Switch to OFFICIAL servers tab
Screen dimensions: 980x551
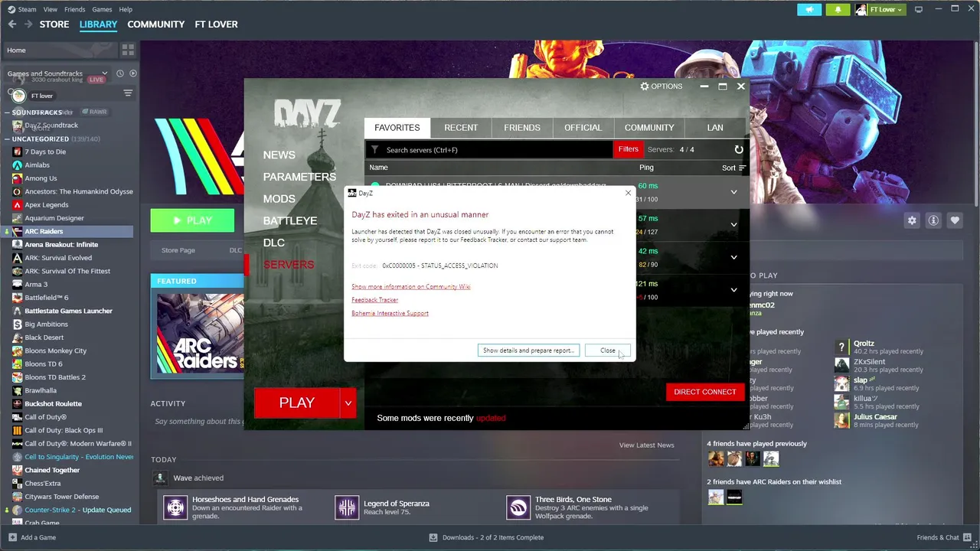(x=583, y=128)
